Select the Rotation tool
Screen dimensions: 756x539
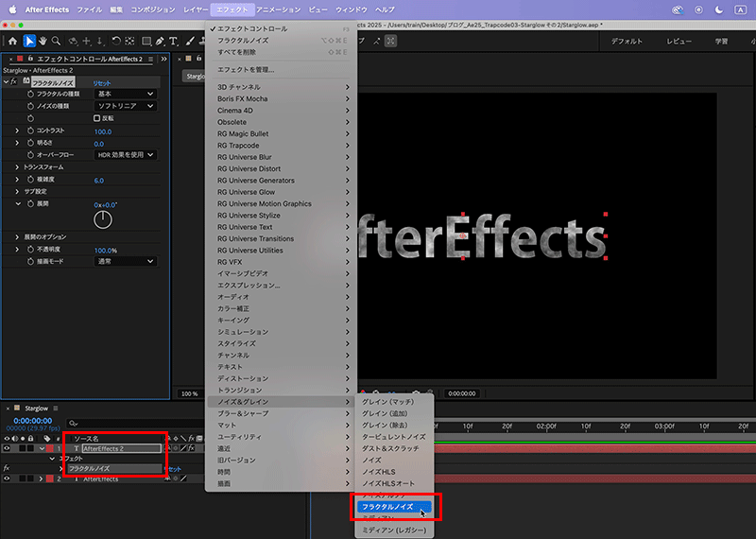pos(116,41)
